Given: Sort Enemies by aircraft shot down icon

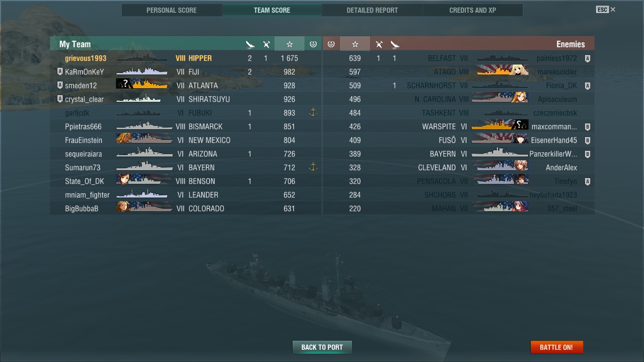Looking at the screenshot, I should (379, 44).
